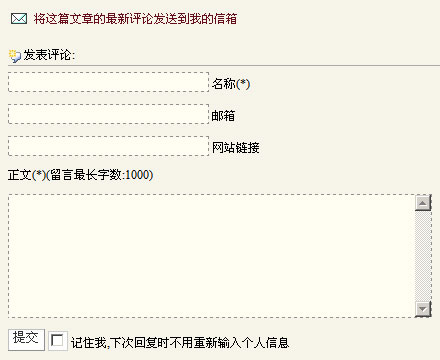Click the 邮箱 field label
The height and width of the screenshot is (360, 440).
pyautogui.click(x=223, y=116)
